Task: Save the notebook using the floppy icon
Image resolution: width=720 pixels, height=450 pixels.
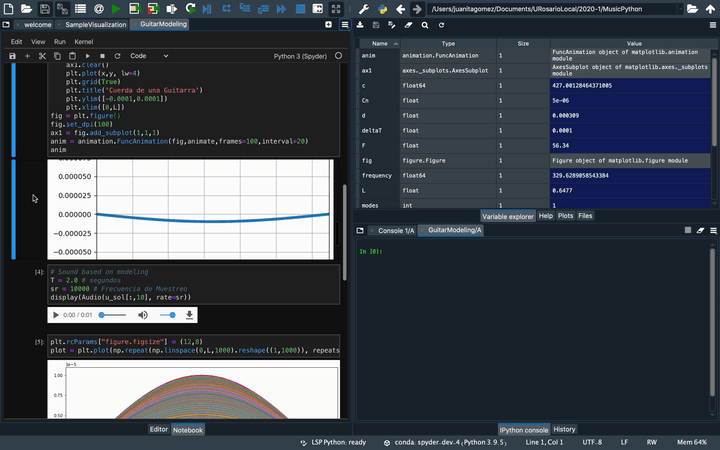Action: (12, 56)
